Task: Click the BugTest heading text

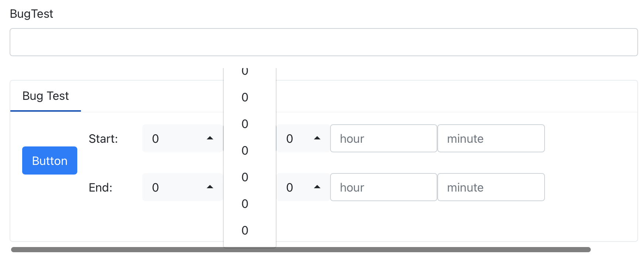Action: pyautogui.click(x=32, y=14)
